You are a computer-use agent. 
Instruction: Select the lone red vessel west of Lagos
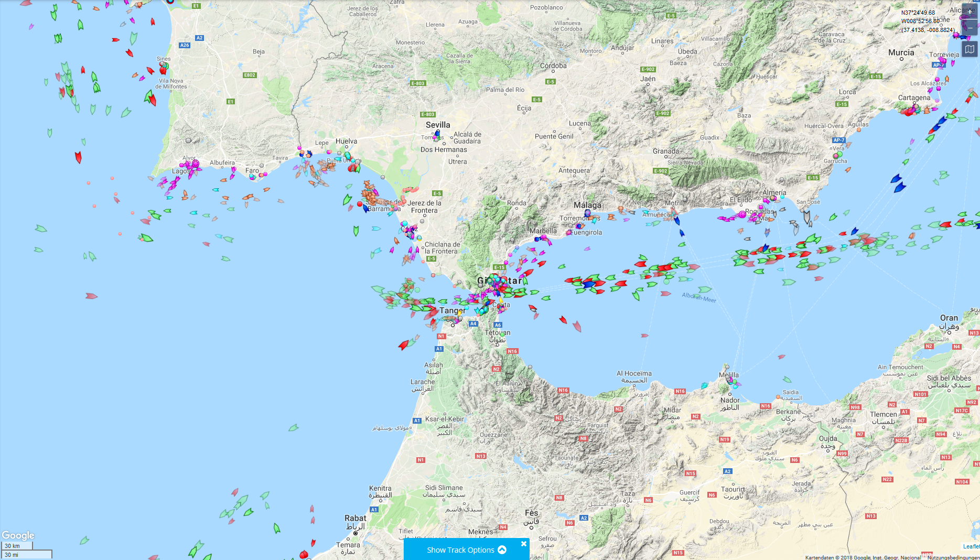click(78, 157)
